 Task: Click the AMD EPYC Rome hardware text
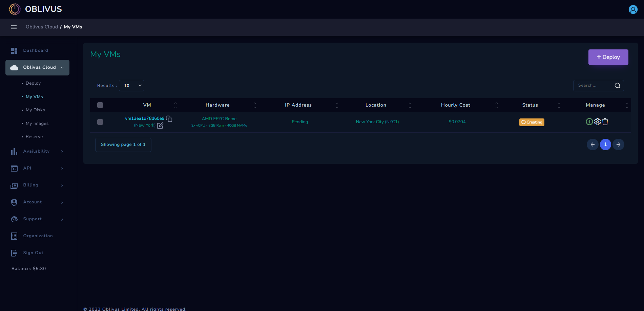tap(219, 119)
